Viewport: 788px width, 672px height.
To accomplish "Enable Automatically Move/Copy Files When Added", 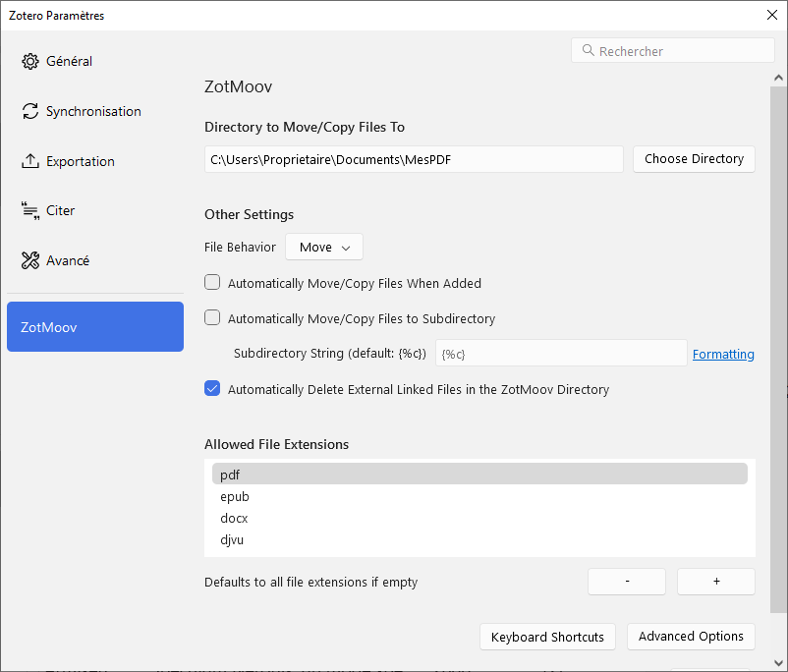I will [212, 283].
